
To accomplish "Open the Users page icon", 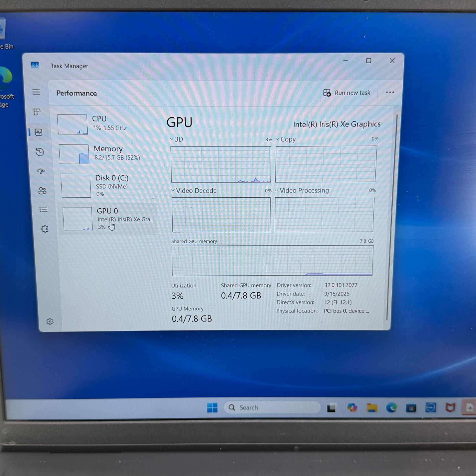I will click(x=42, y=191).
